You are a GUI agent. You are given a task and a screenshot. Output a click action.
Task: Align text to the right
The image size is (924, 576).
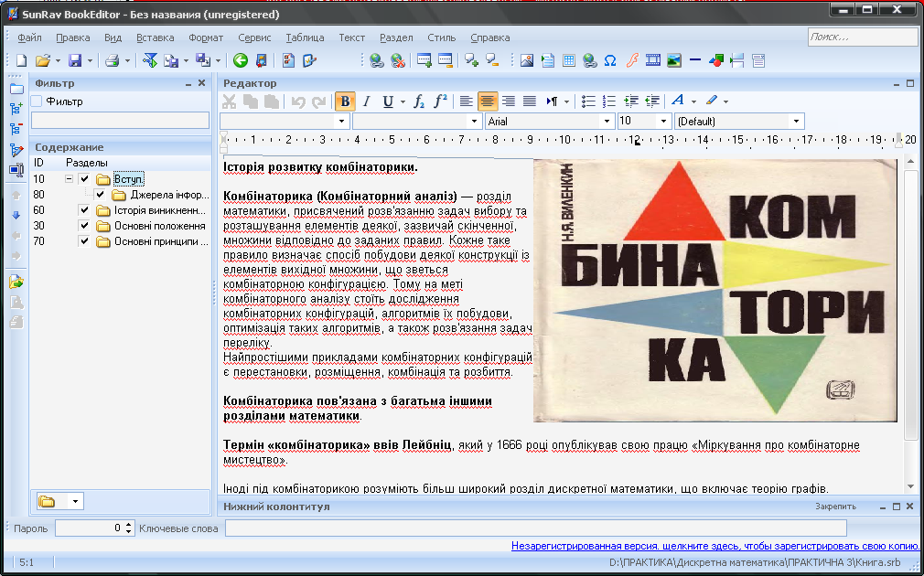tap(508, 101)
